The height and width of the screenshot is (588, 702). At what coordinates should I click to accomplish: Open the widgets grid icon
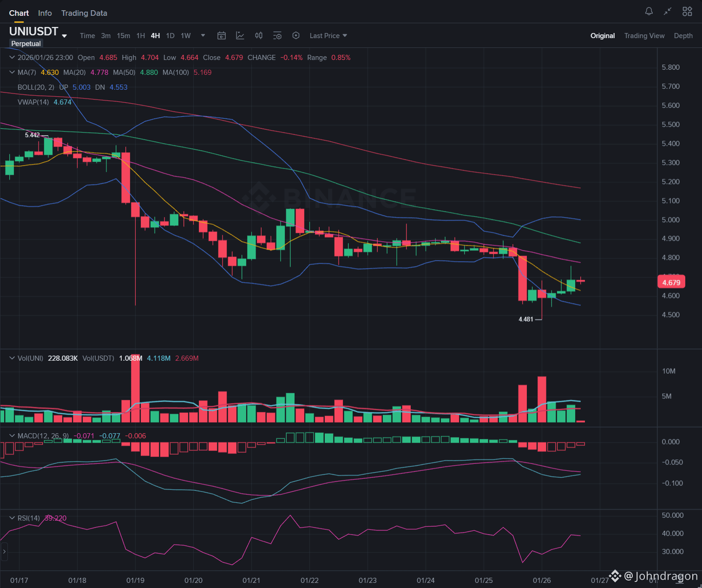click(687, 11)
